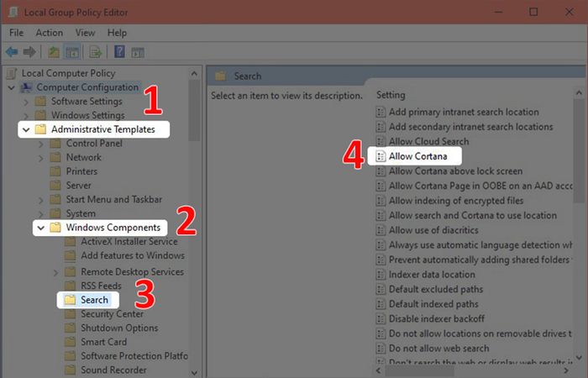This screenshot has height=378, width=588.
Task: Toggle Show/Hide Console Tree toolbar icon
Action: (x=72, y=52)
